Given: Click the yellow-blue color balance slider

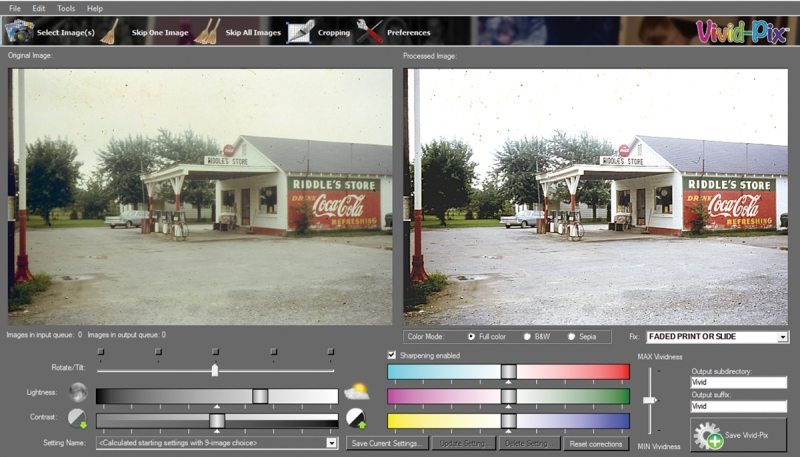Looking at the screenshot, I should [508, 421].
